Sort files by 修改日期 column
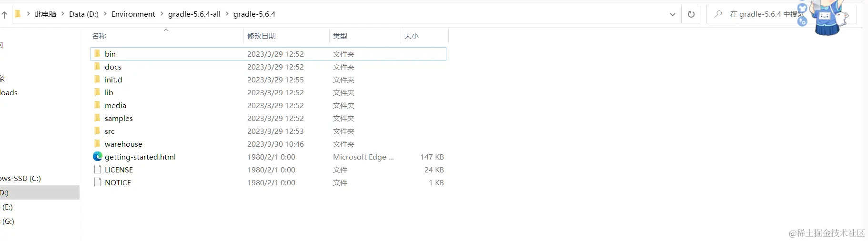 pyautogui.click(x=262, y=36)
